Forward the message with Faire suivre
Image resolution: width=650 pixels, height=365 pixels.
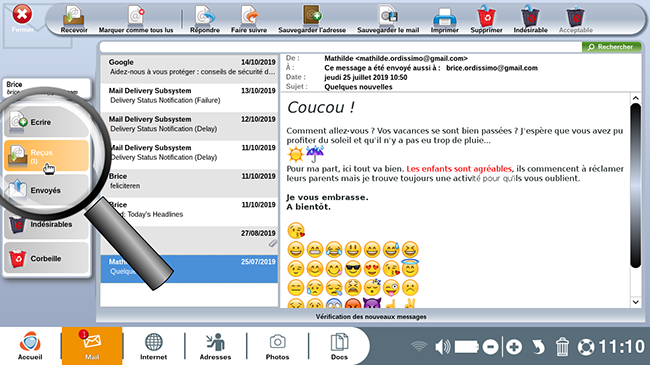(249, 20)
